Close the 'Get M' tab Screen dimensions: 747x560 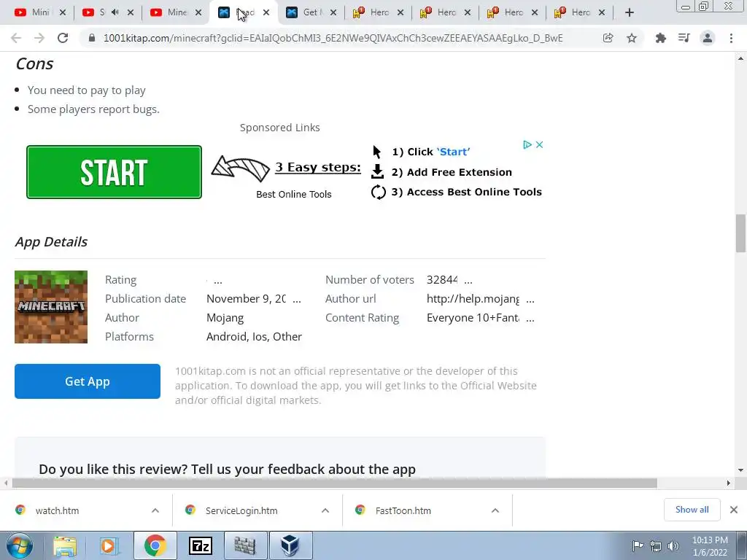[x=333, y=12]
